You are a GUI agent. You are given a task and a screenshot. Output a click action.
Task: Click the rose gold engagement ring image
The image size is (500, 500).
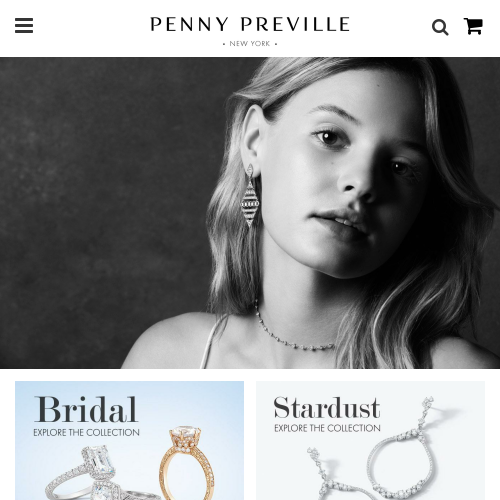185,462
